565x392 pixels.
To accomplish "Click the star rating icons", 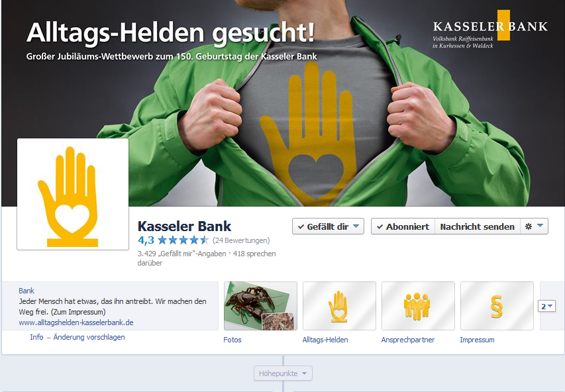I will coord(183,240).
